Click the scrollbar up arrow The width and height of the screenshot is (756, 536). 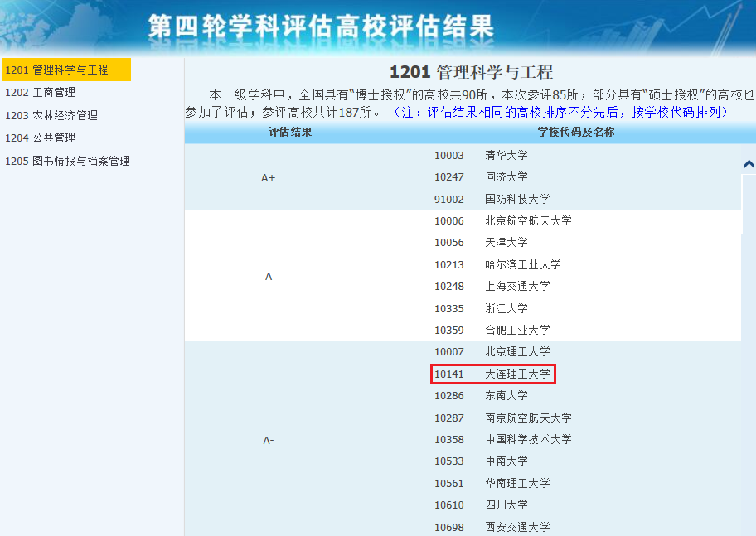click(747, 162)
